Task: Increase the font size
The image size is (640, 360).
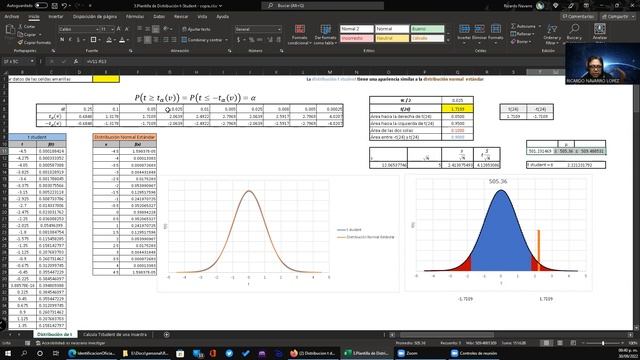Action: tap(119, 29)
